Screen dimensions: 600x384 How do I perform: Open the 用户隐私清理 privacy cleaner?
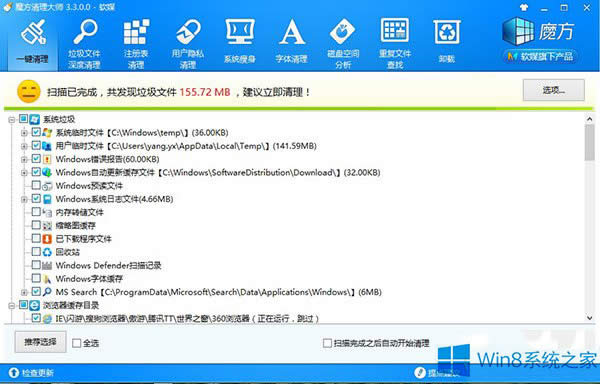pos(188,44)
